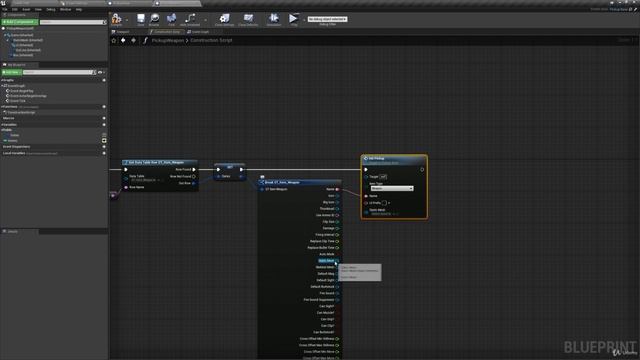Click the Default Mag output pin

[x=337, y=274]
